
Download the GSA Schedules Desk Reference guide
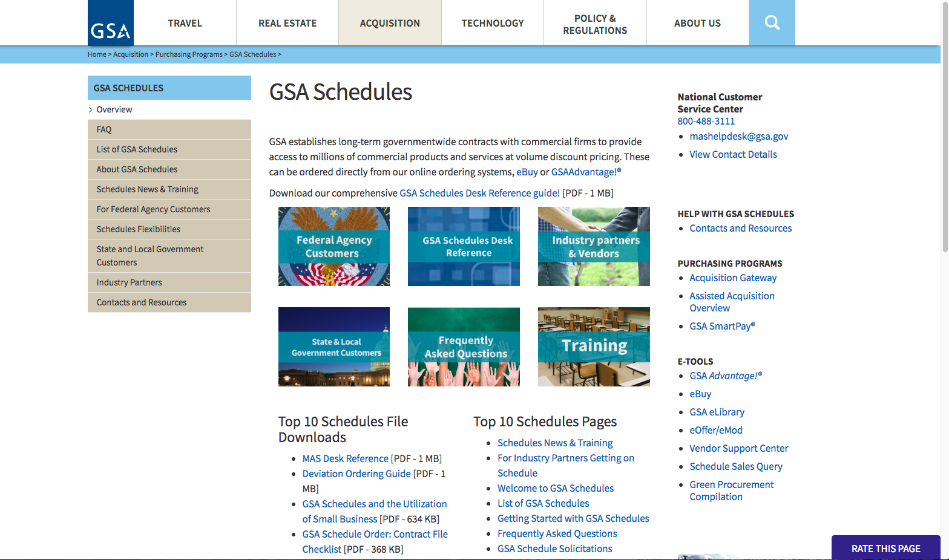pos(480,194)
